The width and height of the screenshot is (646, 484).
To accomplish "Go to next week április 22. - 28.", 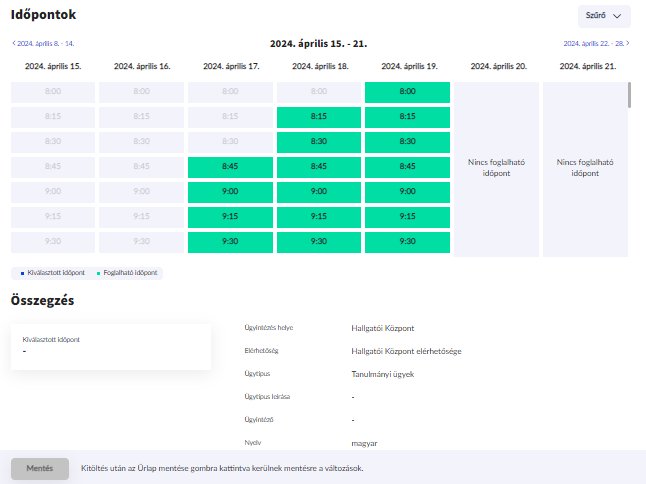I will click(x=595, y=44).
